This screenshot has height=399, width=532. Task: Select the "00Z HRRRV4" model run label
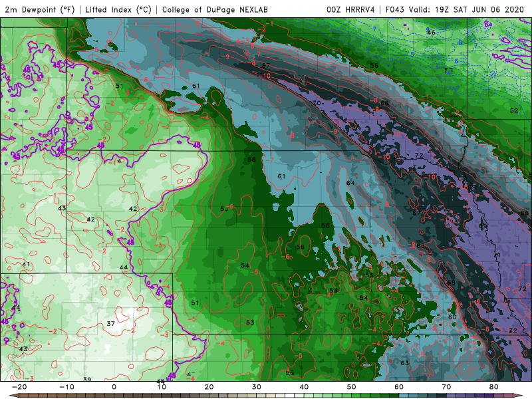point(350,9)
